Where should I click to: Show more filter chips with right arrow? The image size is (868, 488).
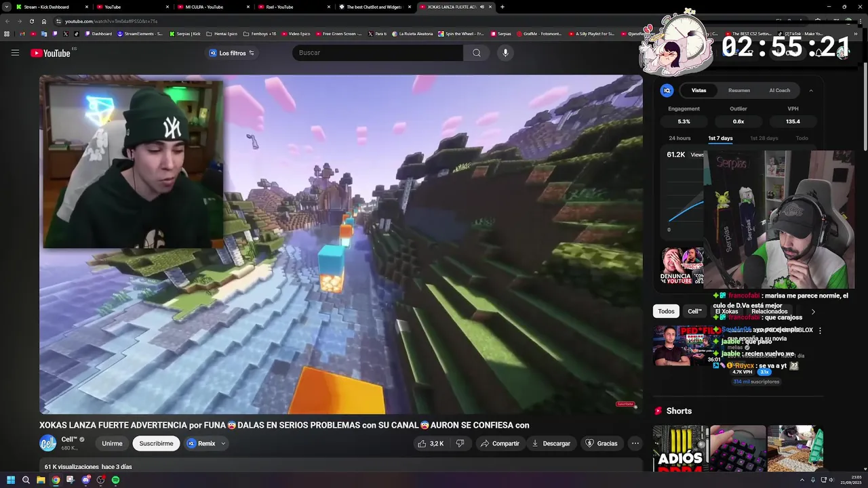click(x=813, y=311)
